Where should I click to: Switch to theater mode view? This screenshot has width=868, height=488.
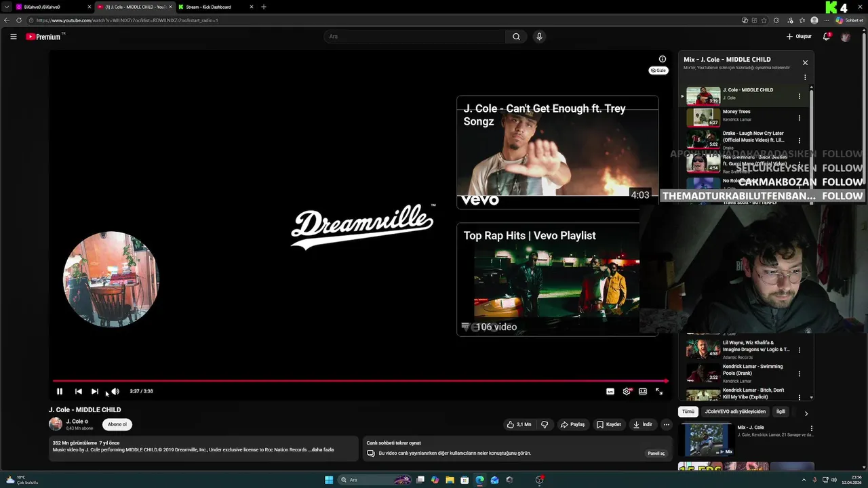643,391
